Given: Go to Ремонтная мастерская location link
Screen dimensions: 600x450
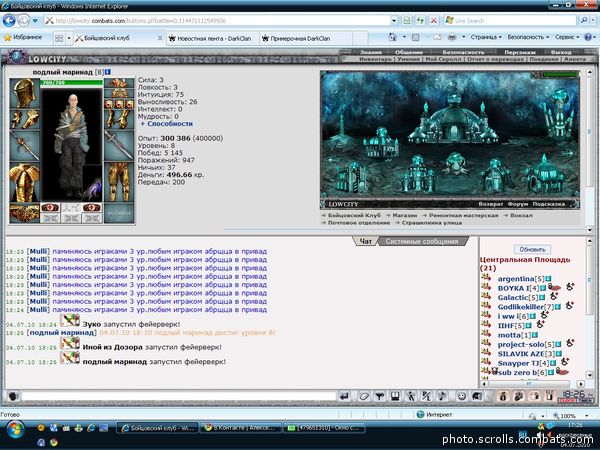Looking at the screenshot, I should pyautogui.click(x=463, y=215).
